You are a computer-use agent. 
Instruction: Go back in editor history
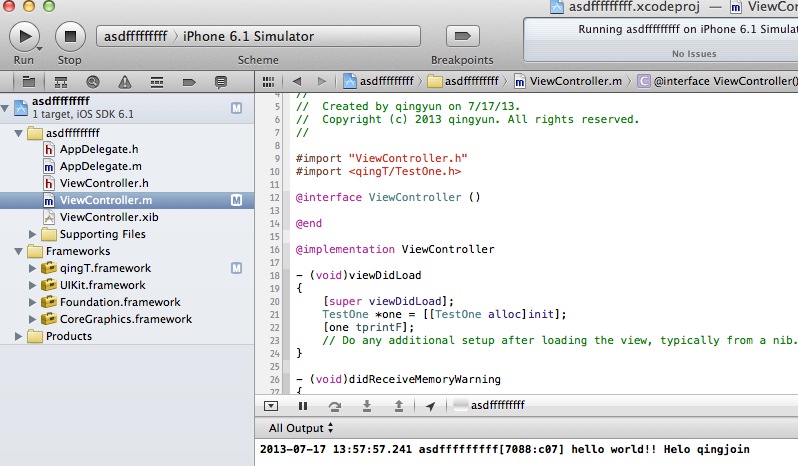click(297, 81)
